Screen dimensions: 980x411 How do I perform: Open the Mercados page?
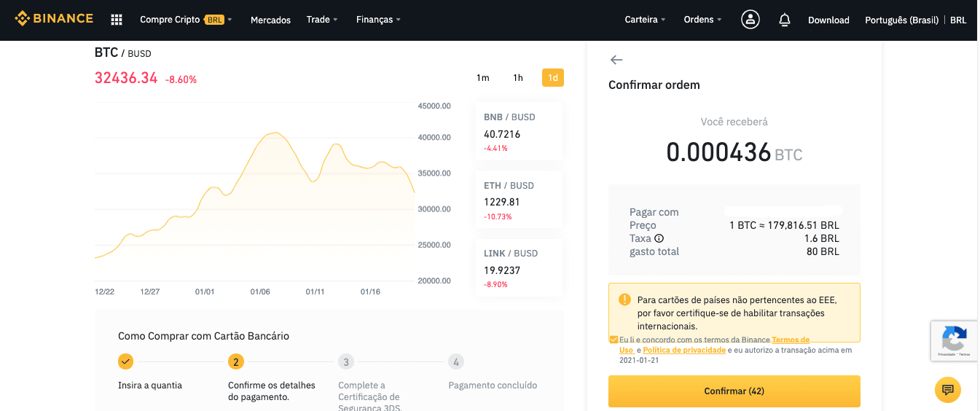(x=270, y=20)
